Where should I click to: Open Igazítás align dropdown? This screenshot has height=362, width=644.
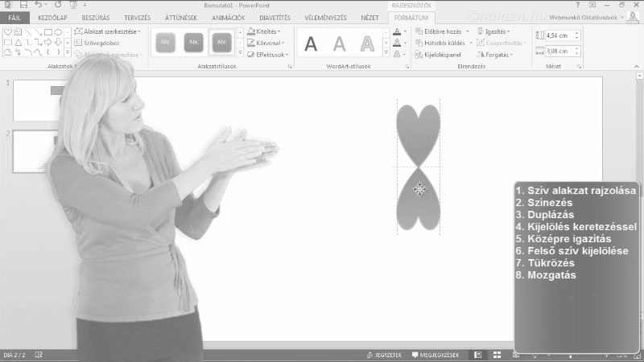(493, 31)
